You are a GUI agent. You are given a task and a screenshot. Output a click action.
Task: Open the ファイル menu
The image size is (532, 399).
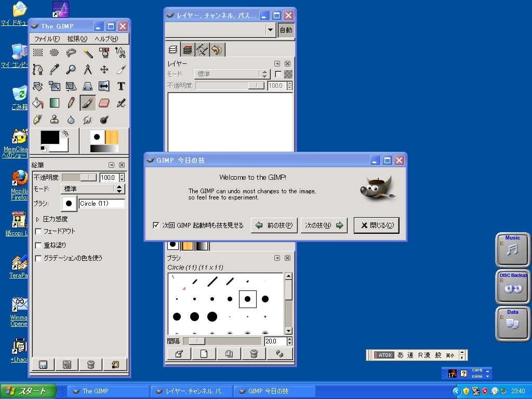47,38
